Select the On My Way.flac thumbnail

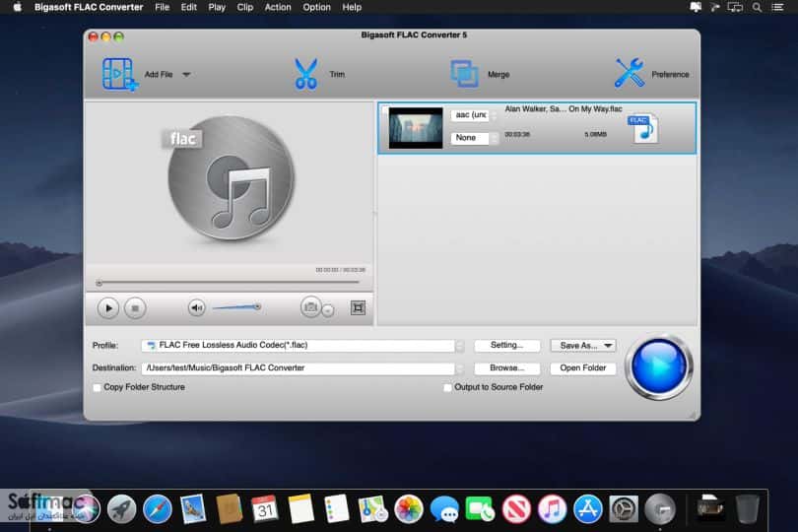pyautogui.click(x=416, y=127)
